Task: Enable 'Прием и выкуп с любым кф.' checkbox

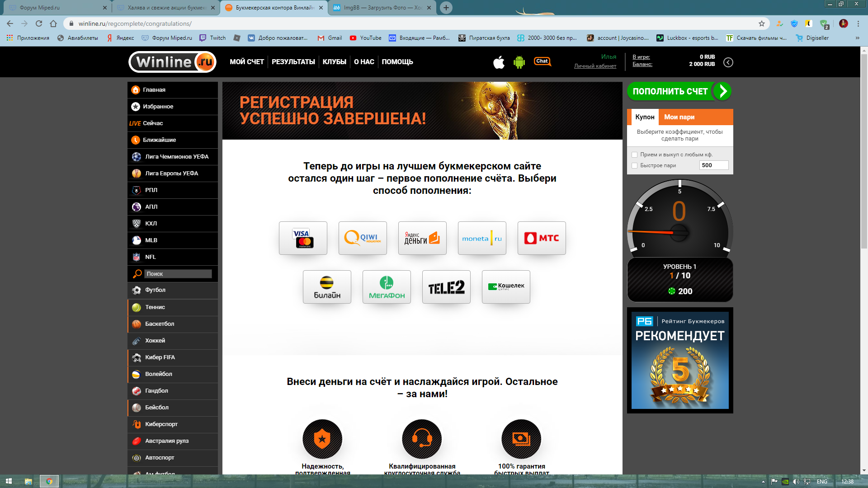Action: [634, 155]
